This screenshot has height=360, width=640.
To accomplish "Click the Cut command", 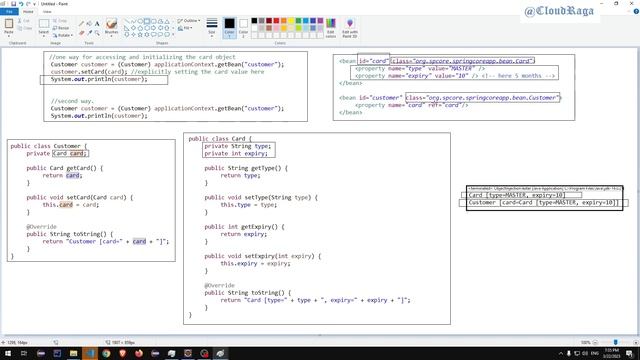I will coord(24,21).
